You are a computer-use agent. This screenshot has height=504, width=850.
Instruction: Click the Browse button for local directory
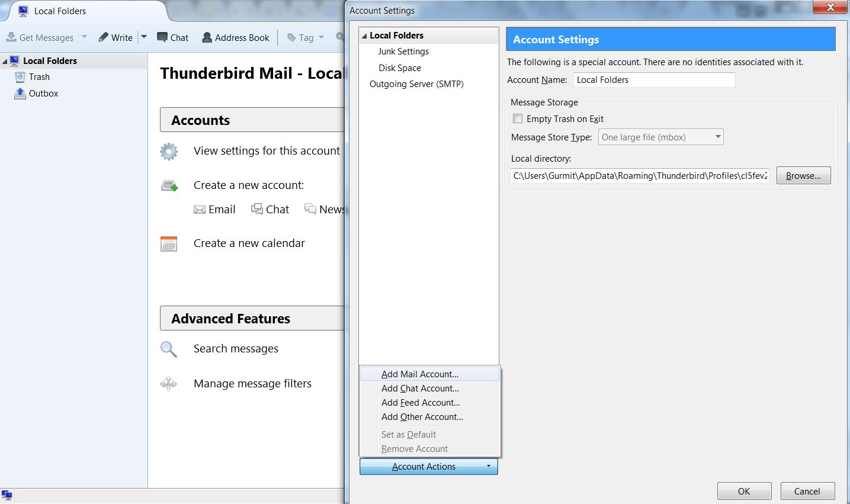[803, 175]
